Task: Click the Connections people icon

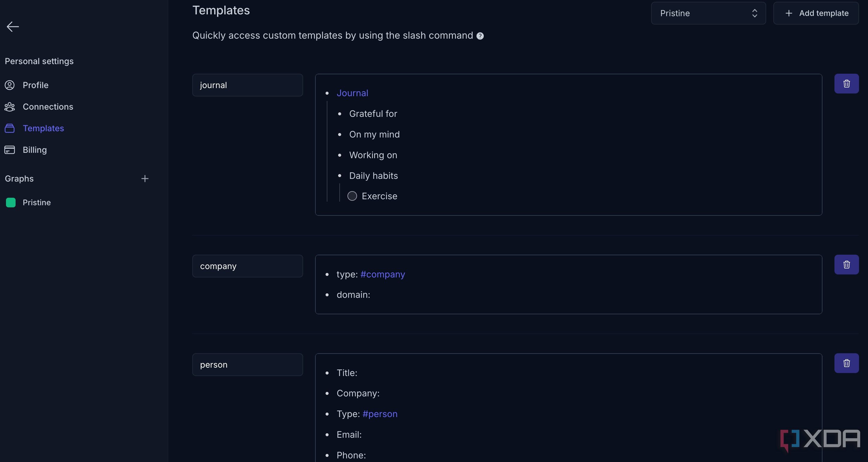Action: (x=10, y=107)
